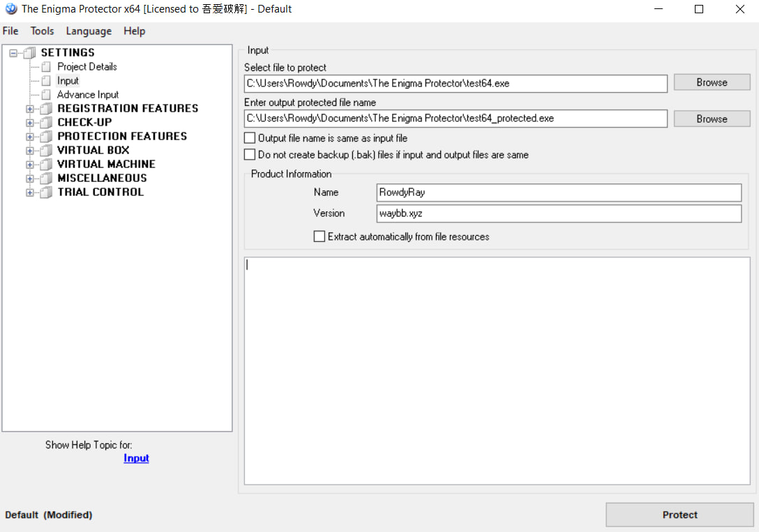
Task: Open the Language menu
Action: (x=89, y=31)
